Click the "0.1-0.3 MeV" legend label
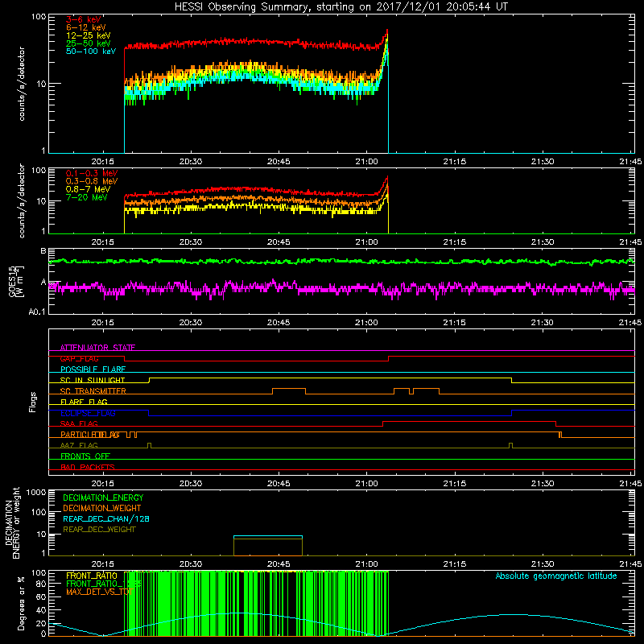Screen dimensions: 644x644 pyautogui.click(x=92, y=173)
